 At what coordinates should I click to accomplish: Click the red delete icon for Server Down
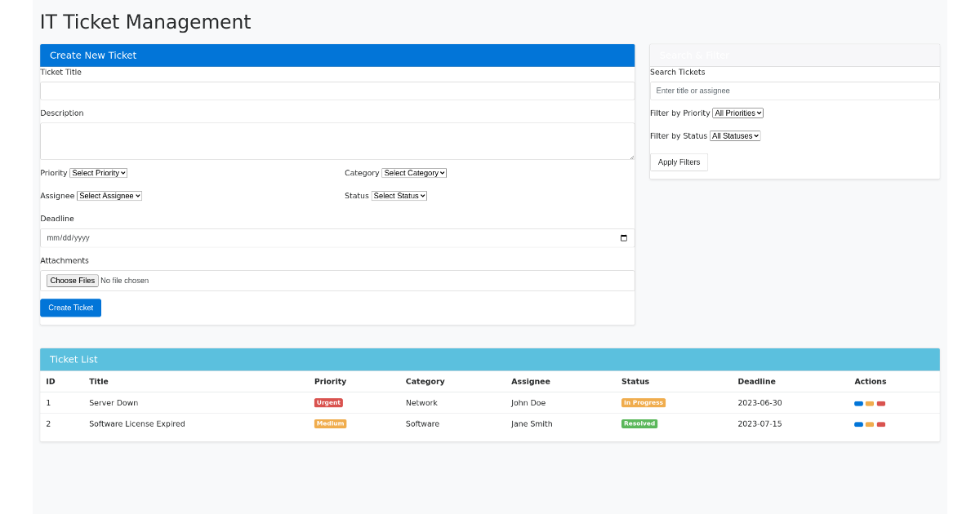tap(881, 403)
